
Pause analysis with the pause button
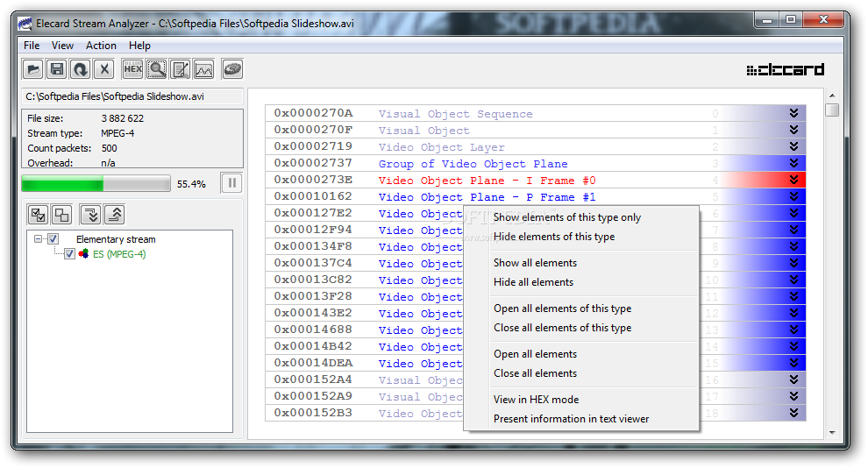point(232,183)
